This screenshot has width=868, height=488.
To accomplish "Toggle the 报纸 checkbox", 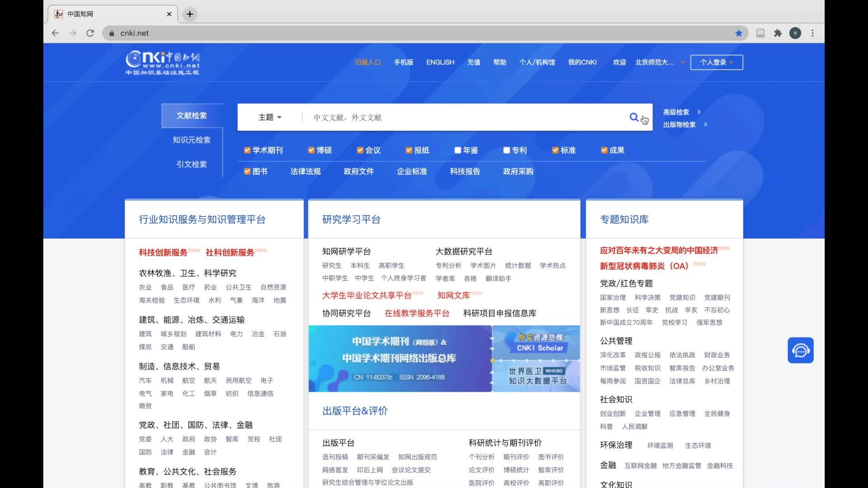I will 409,150.
